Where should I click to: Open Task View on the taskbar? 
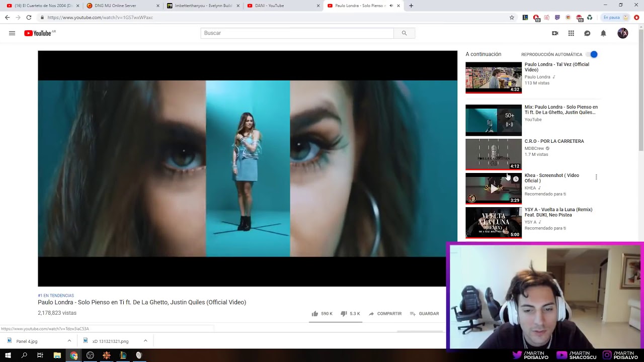[40, 355]
